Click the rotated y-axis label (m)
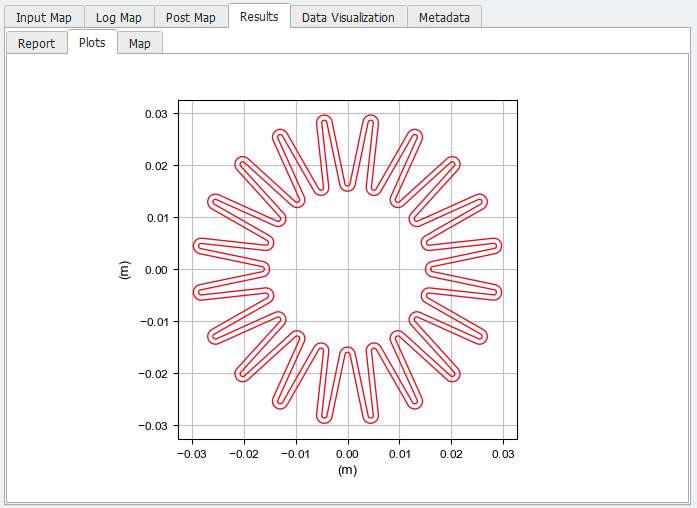 [124, 270]
